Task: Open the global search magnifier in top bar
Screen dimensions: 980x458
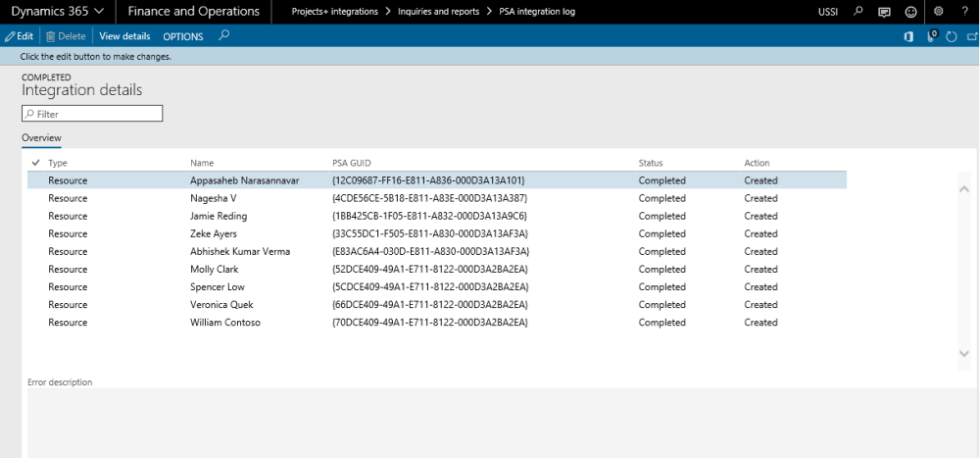Action: [x=858, y=12]
